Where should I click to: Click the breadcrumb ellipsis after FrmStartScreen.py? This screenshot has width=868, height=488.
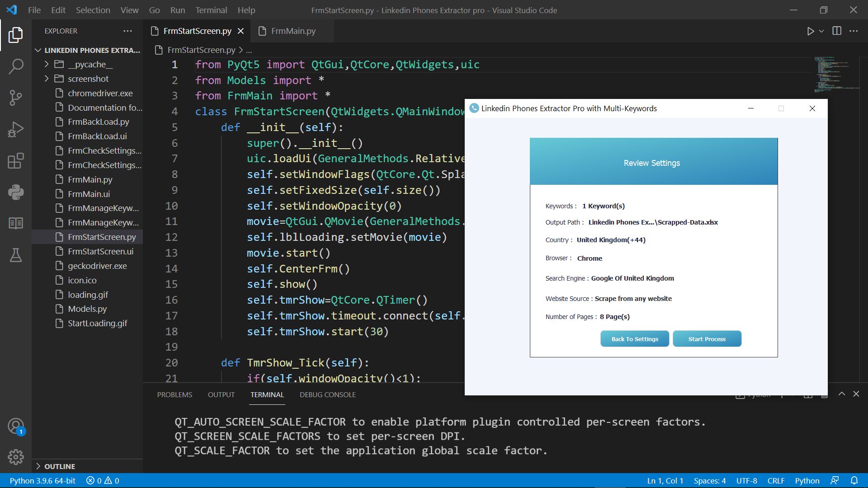point(249,50)
